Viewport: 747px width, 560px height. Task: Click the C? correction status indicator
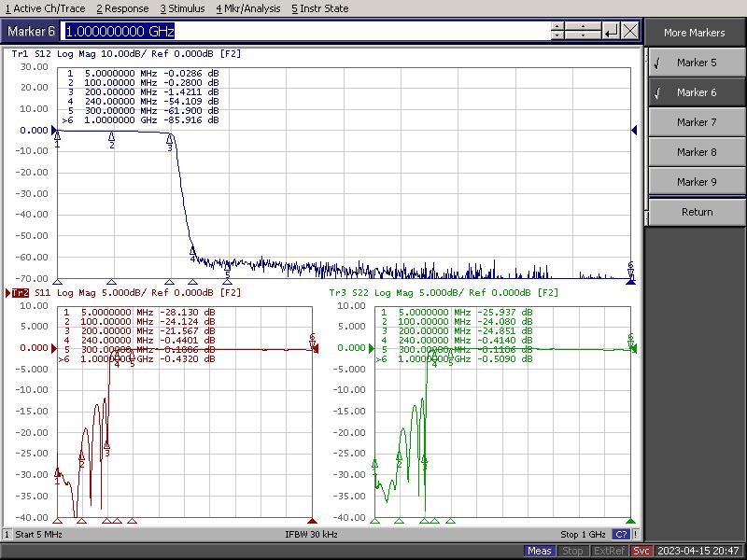[621, 535]
